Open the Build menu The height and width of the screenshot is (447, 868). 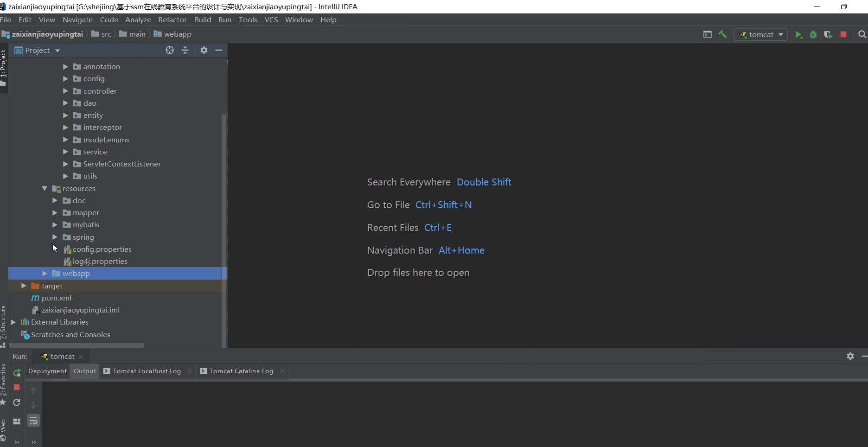click(x=203, y=20)
